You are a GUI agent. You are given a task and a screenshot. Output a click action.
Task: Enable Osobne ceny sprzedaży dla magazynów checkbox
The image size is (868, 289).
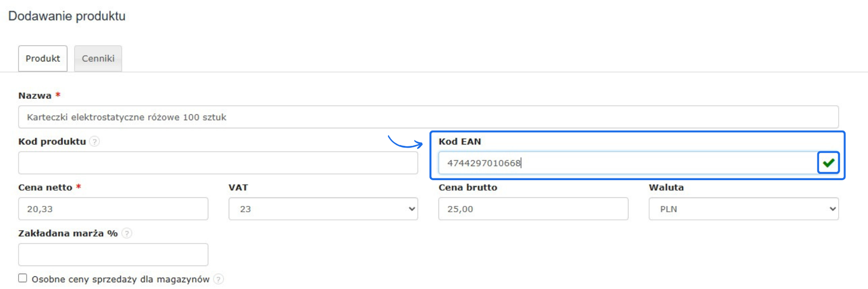pos(23,278)
